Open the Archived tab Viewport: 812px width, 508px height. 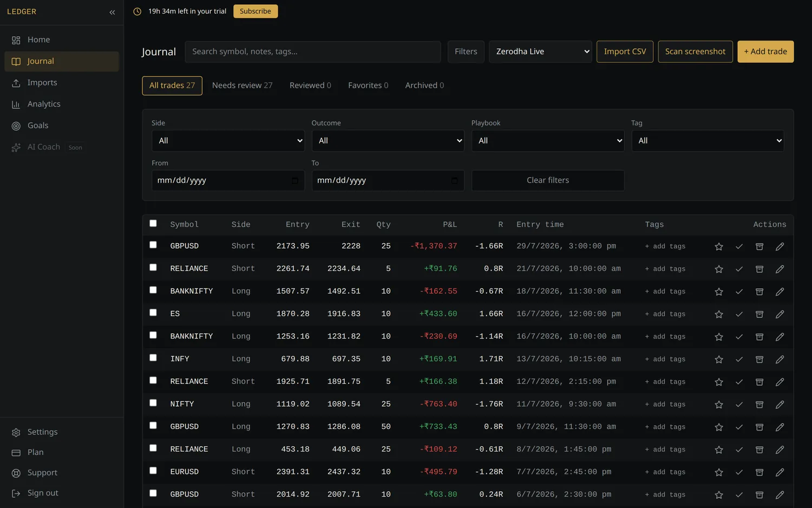coord(424,86)
